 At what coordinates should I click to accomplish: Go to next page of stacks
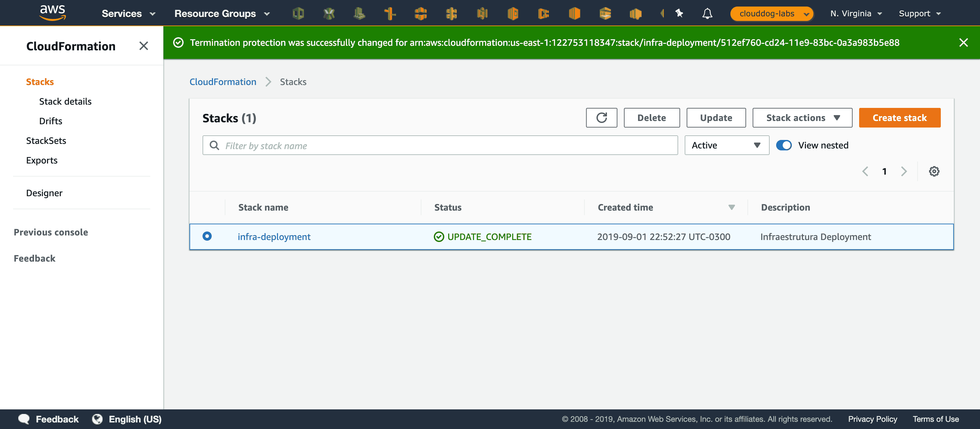tap(904, 171)
